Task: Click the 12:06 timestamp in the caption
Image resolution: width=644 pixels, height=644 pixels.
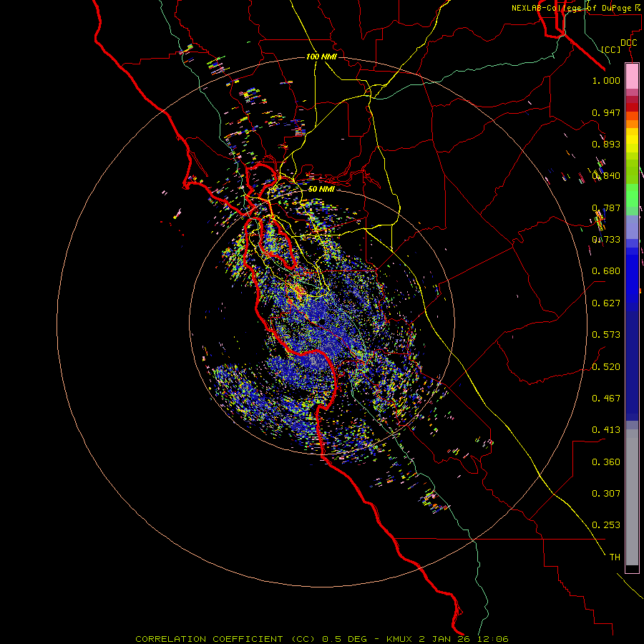Action: pyautogui.click(x=494, y=639)
